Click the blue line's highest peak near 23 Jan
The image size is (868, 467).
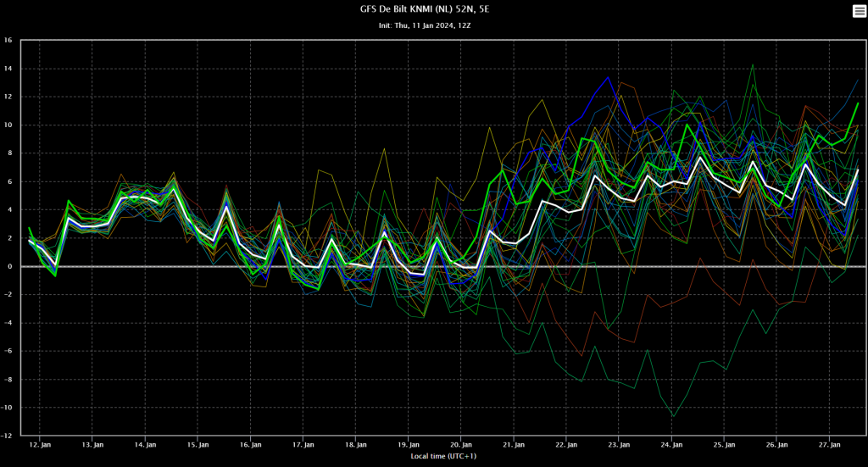(x=609, y=77)
